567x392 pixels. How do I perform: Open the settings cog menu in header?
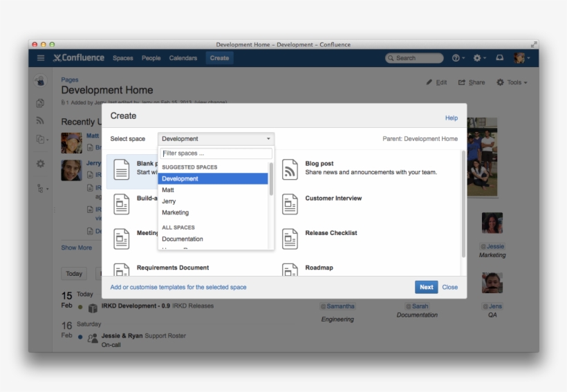(x=479, y=58)
